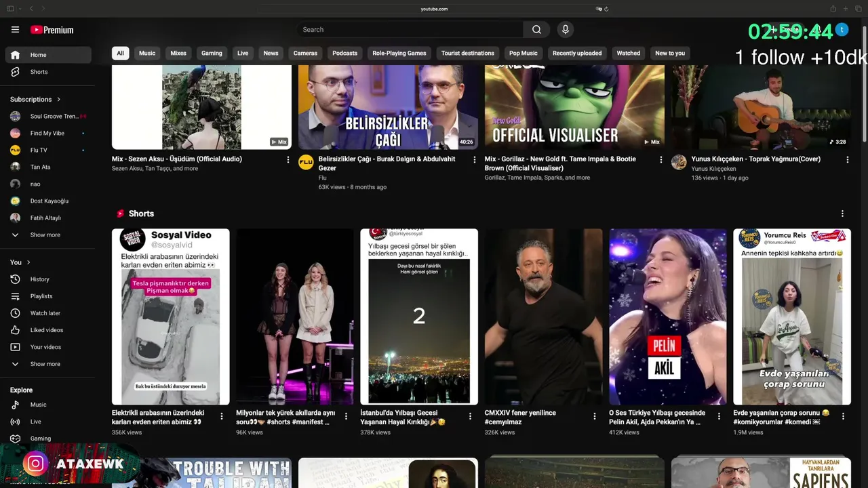The image size is (868, 488).
Task: Select the Podcasts filter chip
Action: click(344, 53)
